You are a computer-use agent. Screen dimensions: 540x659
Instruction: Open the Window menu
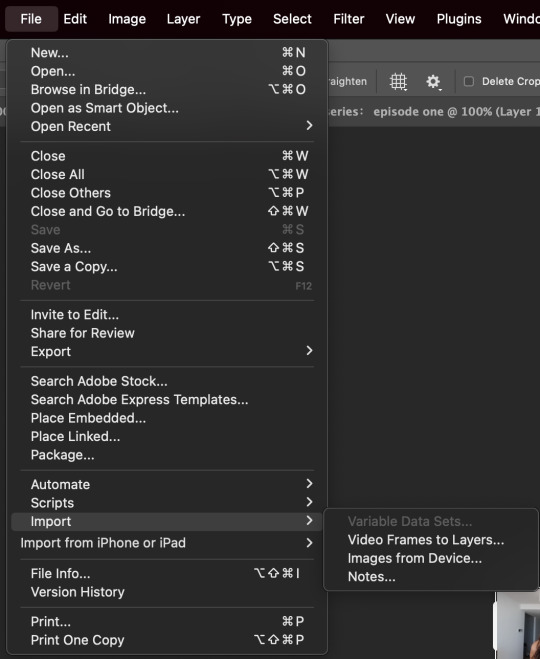[522, 19]
